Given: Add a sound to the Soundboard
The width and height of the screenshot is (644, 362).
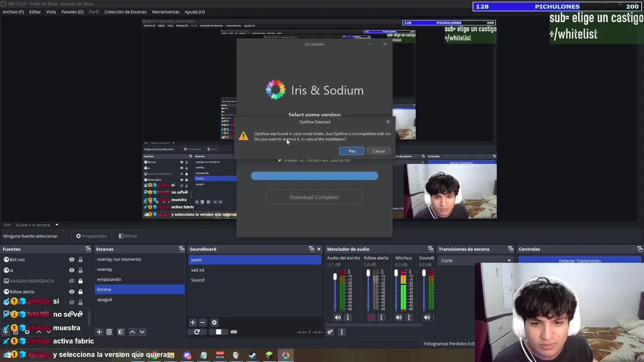Looking at the screenshot, I should click(193, 322).
